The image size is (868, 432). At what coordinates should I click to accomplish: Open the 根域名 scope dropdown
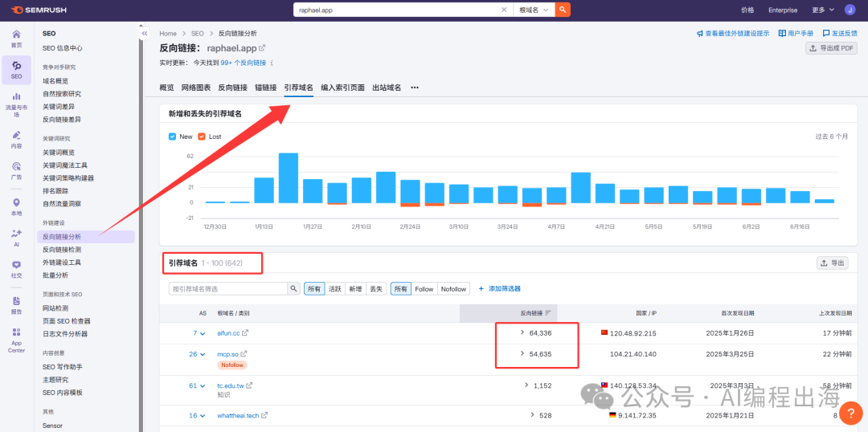(534, 10)
